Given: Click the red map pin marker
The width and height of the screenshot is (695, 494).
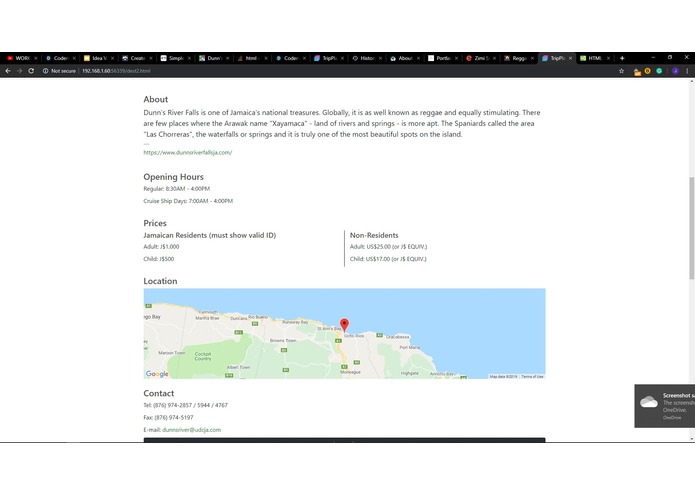Looking at the screenshot, I should (x=344, y=325).
